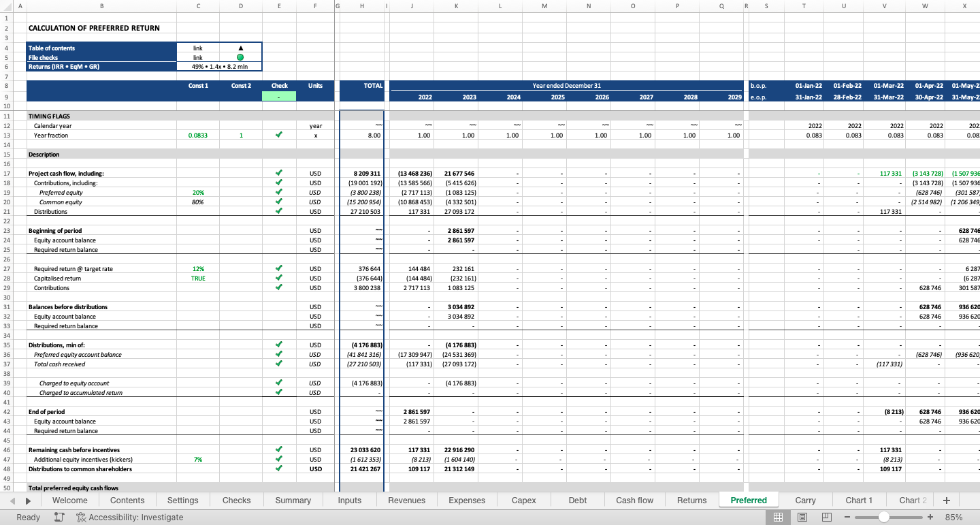Image resolution: width=980 pixels, height=525 pixels.
Task: Select check mark in Total cash received row
Action: [279, 364]
